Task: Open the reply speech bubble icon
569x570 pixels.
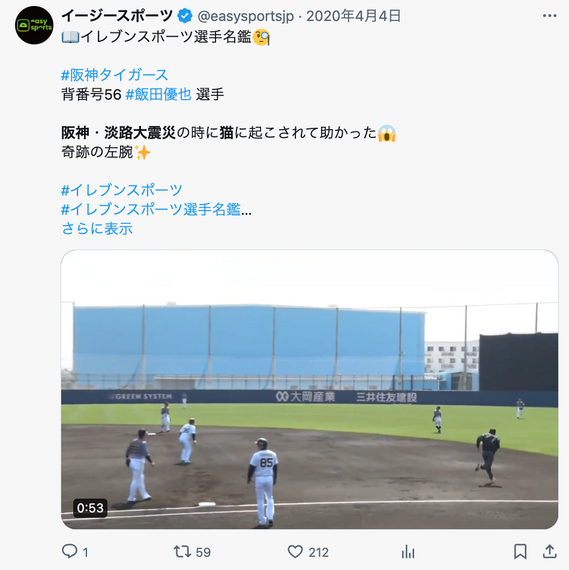Action: [69, 551]
